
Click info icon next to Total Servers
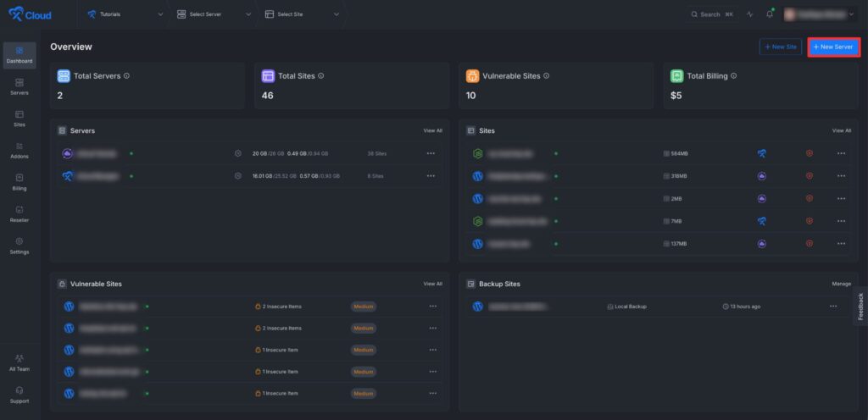(x=127, y=75)
